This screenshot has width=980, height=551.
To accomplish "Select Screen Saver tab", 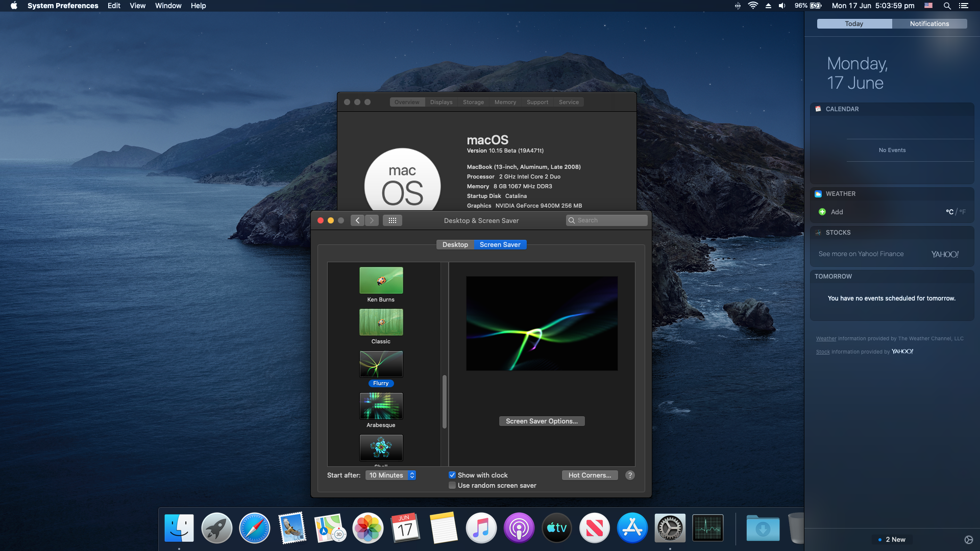I will point(500,244).
